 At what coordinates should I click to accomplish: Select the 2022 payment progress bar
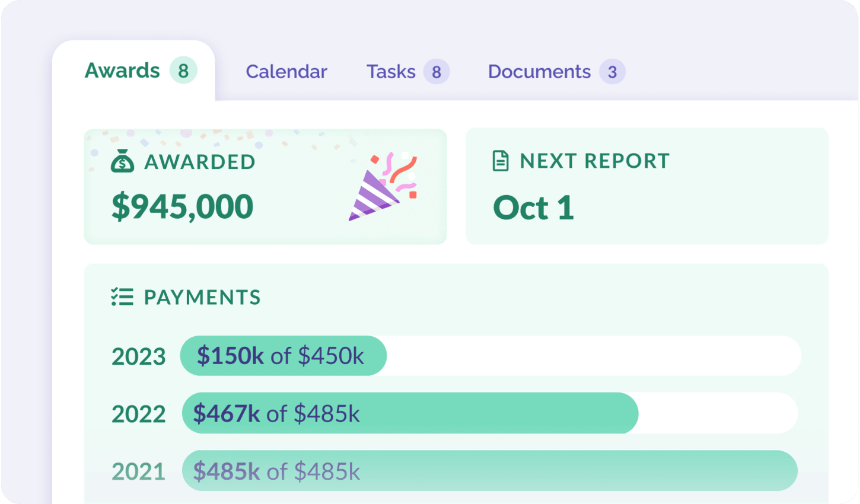[490, 413]
